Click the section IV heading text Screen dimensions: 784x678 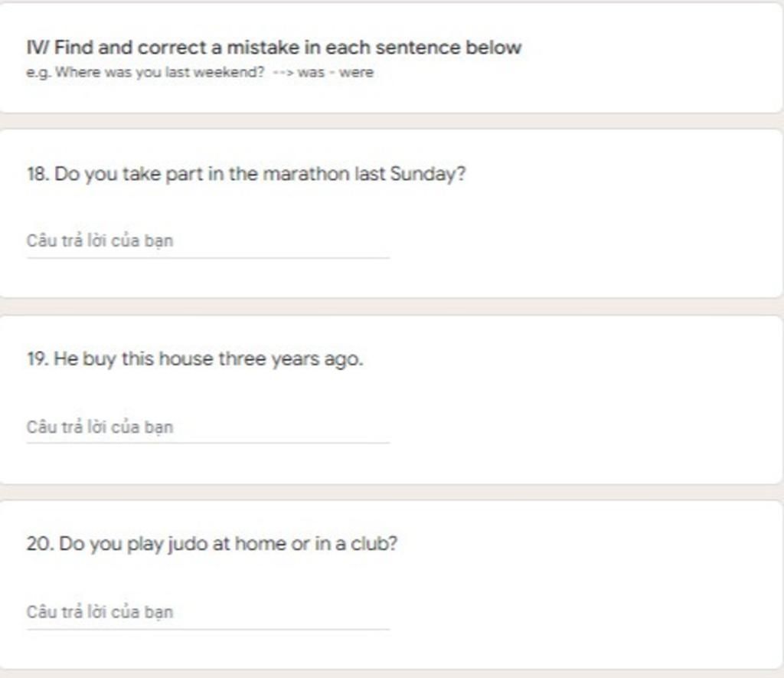(x=274, y=47)
